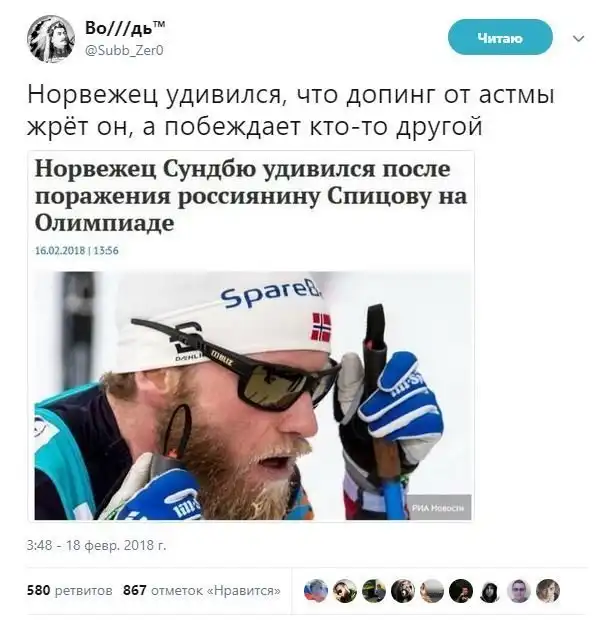
Task: Open last liker avatar in the row
Action: (x=548, y=591)
